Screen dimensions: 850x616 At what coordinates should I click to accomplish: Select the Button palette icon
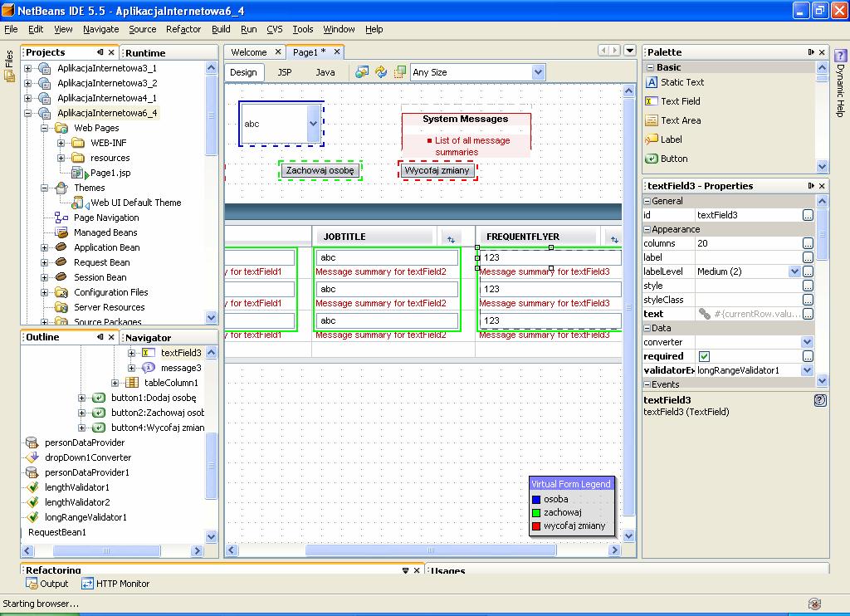click(651, 159)
